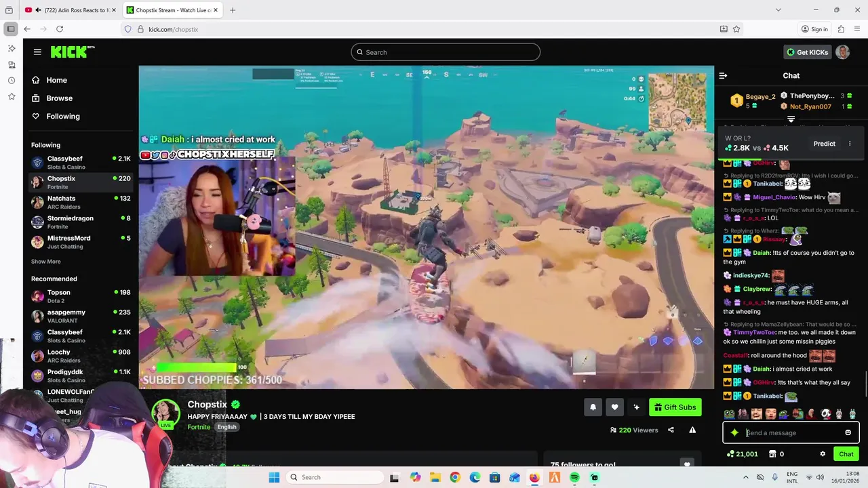Image resolution: width=868 pixels, height=488 pixels.
Task: Click the Pepe frog quick emote
Action: point(729,414)
